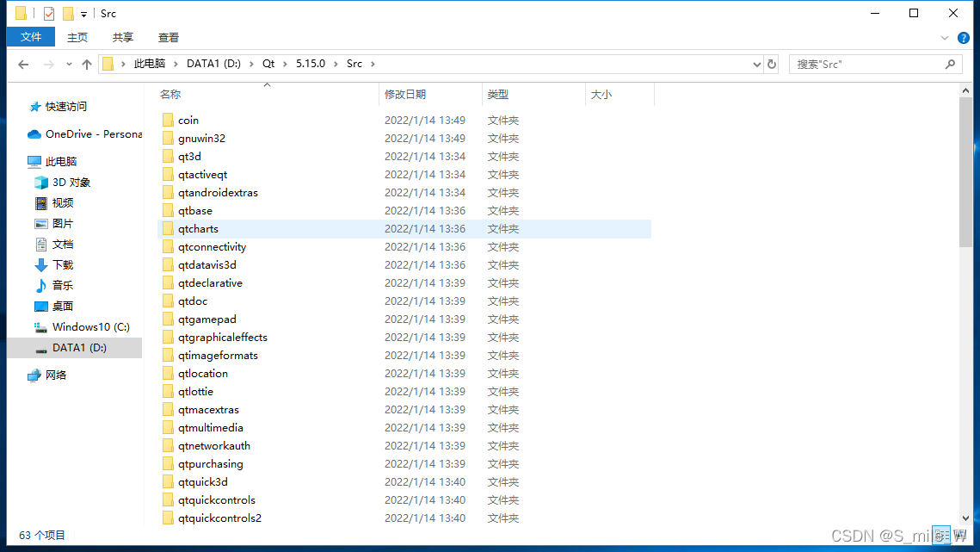
Task: Click the scrollbar down arrow
Action: (x=965, y=518)
